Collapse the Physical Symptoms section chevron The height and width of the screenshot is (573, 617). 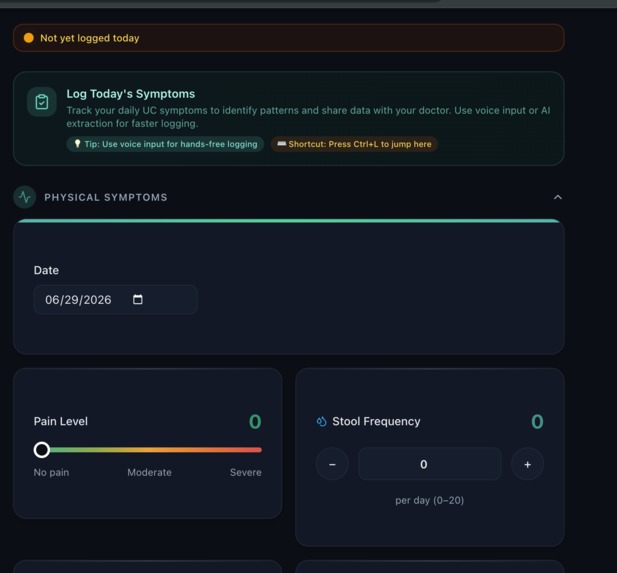click(558, 197)
